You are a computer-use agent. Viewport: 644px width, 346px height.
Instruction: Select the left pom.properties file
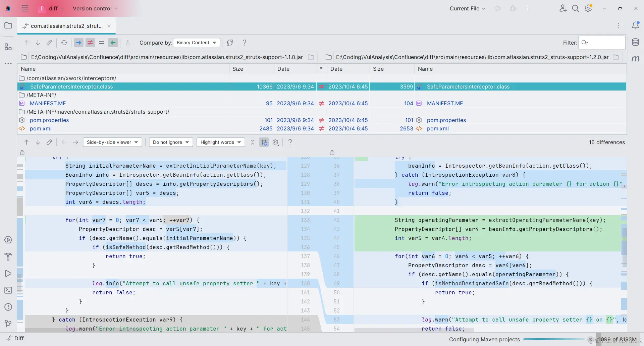tap(49, 120)
